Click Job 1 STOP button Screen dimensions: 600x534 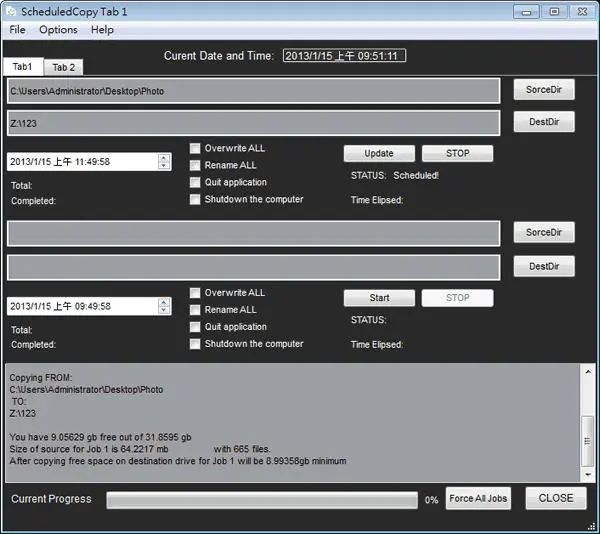(457, 153)
